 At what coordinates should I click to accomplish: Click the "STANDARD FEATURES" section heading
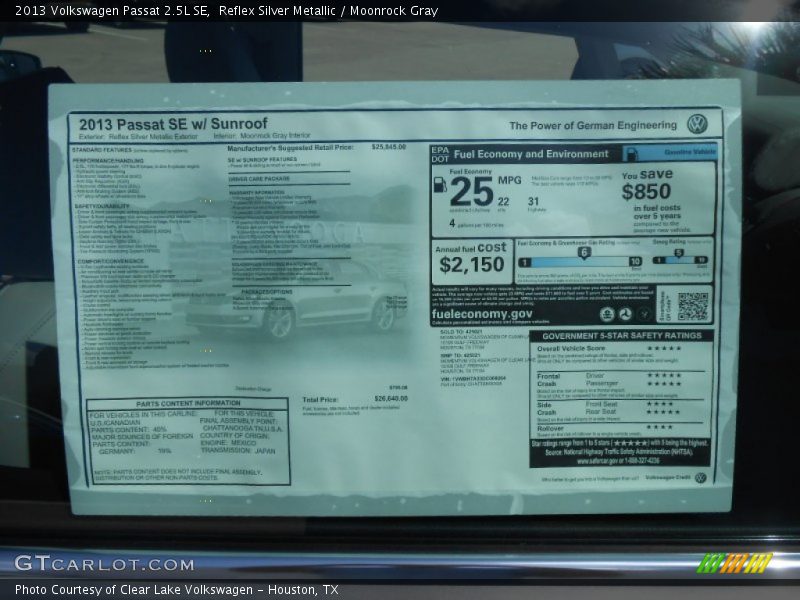coord(102,150)
